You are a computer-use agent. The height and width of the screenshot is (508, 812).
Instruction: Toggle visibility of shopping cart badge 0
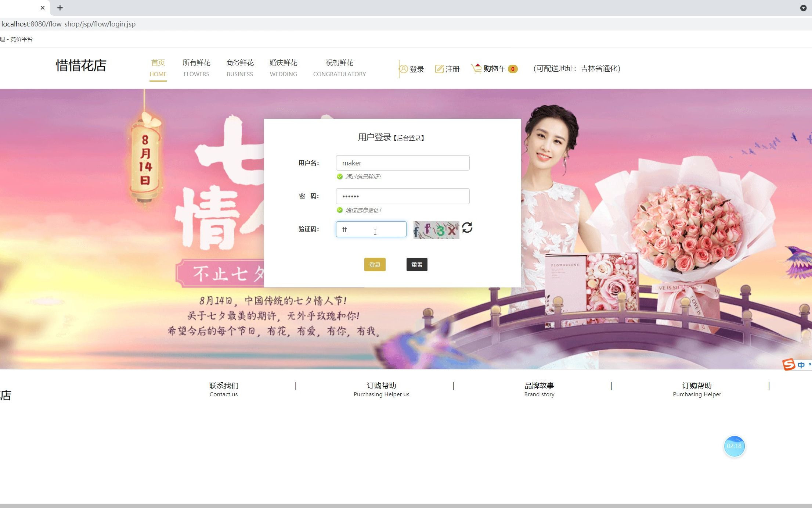tap(512, 68)
